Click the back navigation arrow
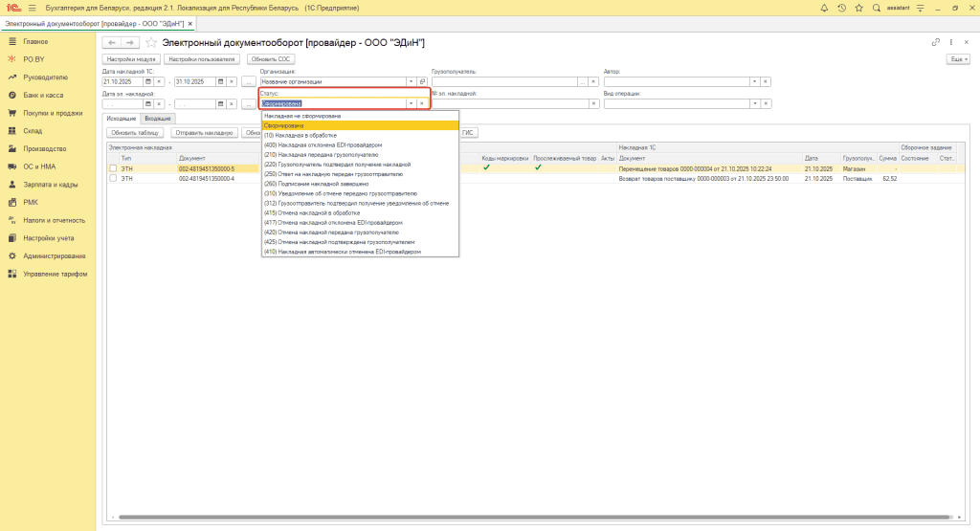Image resolution: width=980 pixels, height=531 pixels. pyautogui.click(x=111, y=43)
